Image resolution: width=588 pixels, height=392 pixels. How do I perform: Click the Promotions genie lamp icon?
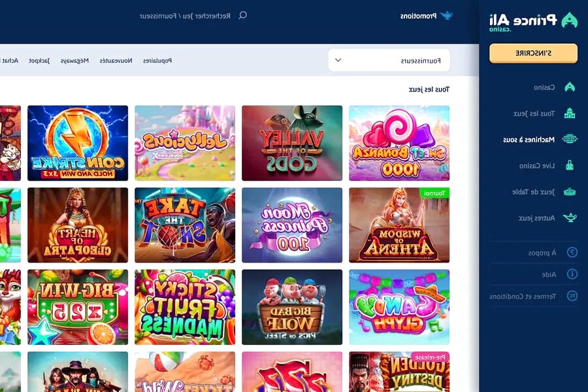[446, 16]
